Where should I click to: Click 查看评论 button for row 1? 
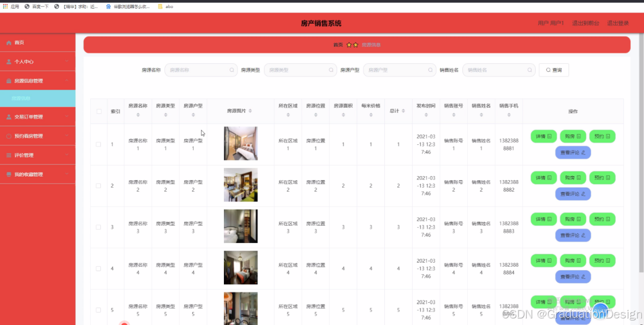(x=573, y=152)
